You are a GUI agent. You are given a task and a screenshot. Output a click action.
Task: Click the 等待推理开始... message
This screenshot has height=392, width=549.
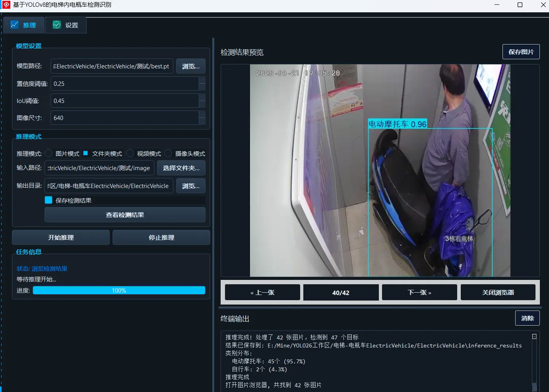click(36, 279)
